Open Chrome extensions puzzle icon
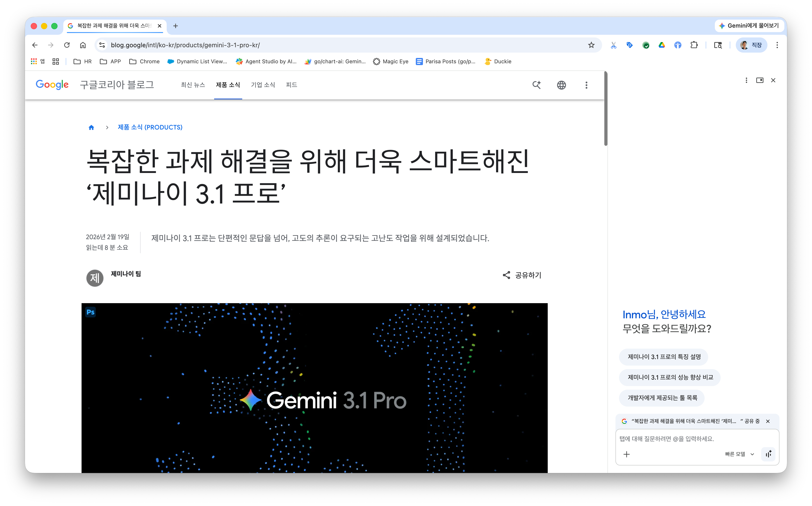The height and width of the screenshot is (506, 812). pos(694,45)
